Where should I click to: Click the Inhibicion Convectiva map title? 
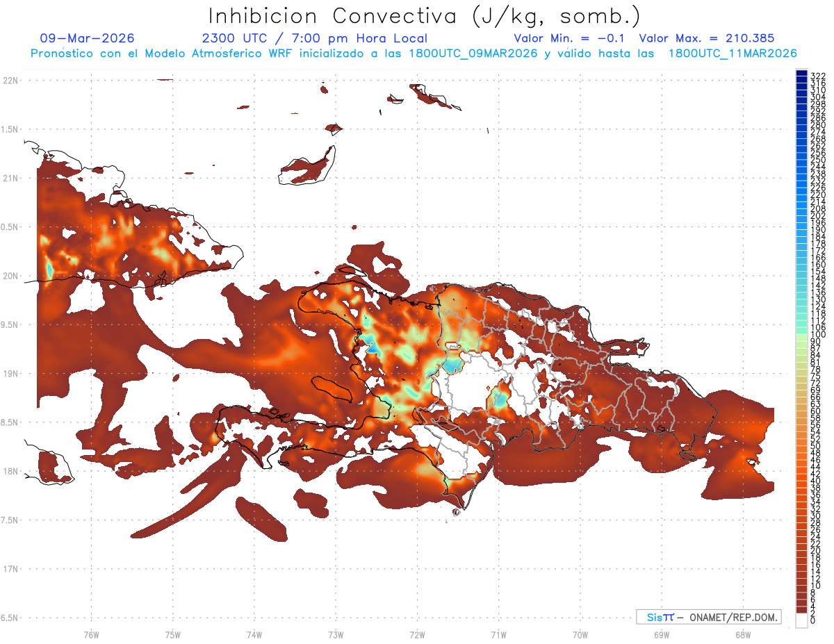(424, 16)
